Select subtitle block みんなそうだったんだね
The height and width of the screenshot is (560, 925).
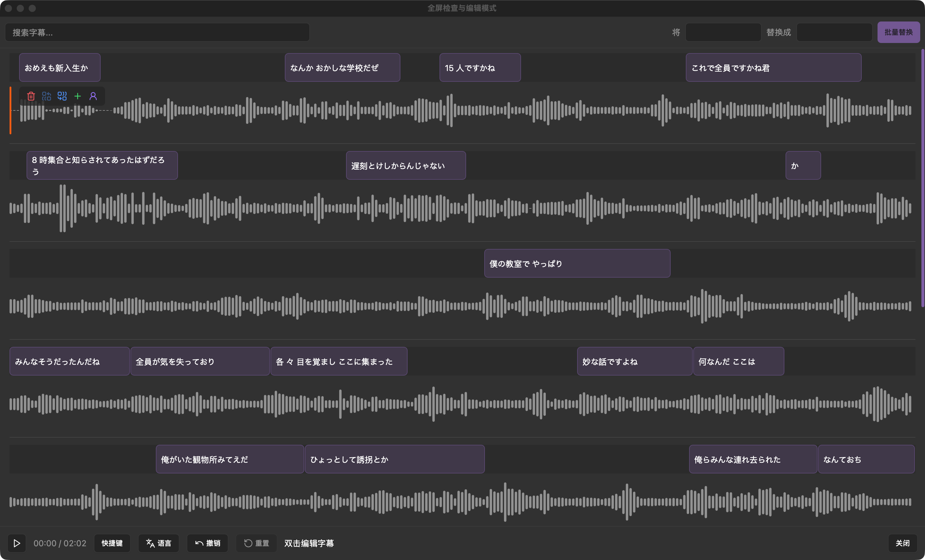click(x=70, y=361)
